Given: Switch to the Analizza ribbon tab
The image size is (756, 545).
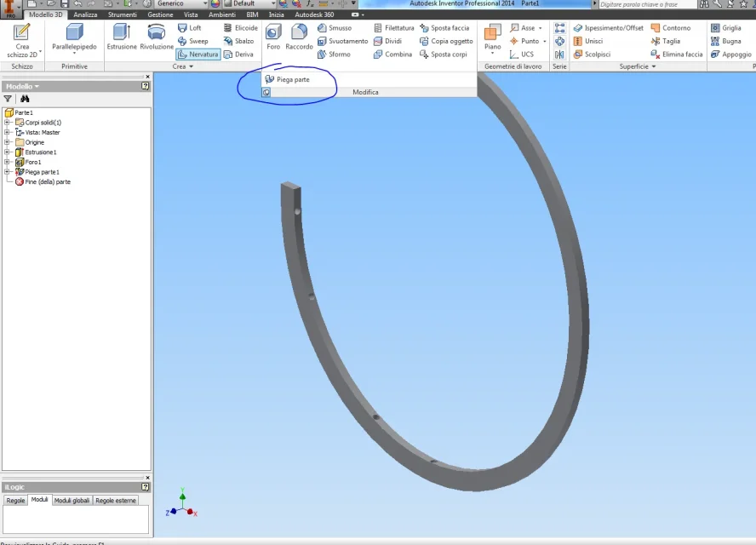Looking at the screenshot, I should (x=85, y=14).
